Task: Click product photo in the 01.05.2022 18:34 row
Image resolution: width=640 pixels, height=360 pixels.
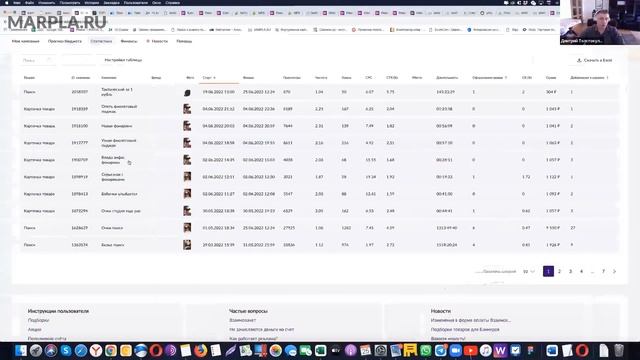Action: [187, 228]
